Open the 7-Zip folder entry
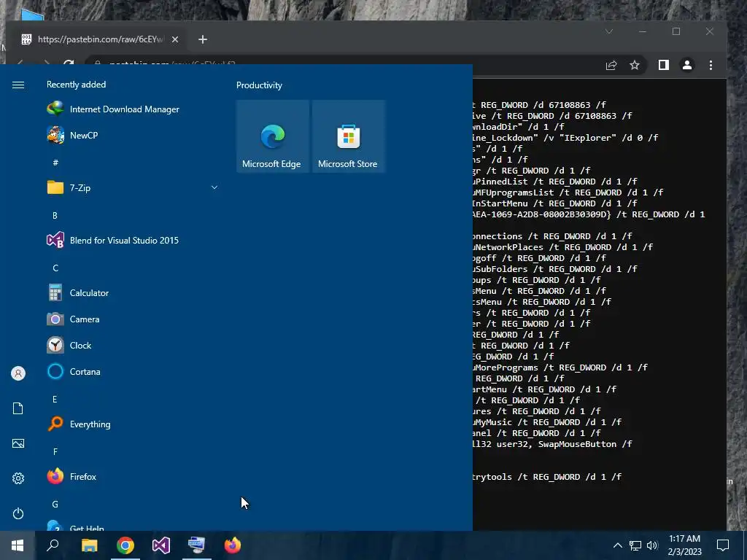 (133, 187)
